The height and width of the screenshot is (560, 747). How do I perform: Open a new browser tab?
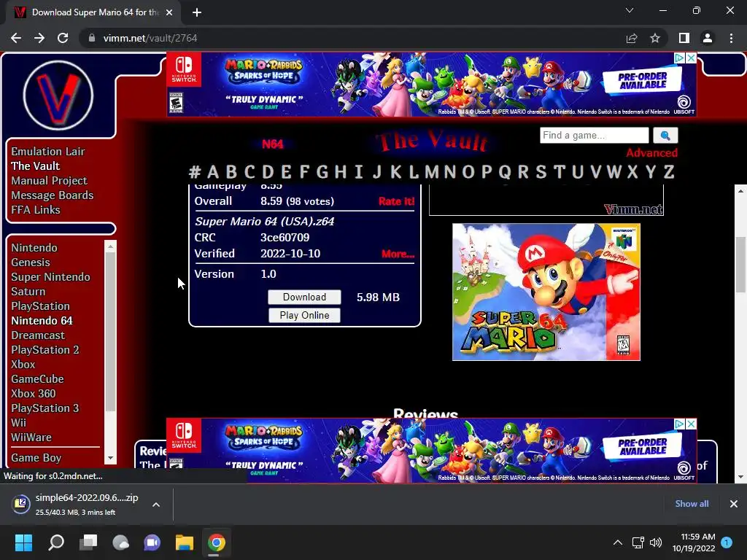(197, 12)
